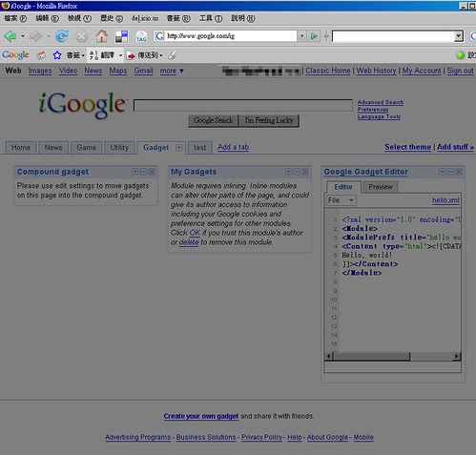Click the Add stuff link
The height and width of the screenshot is (455, 476).
click(x=455, y=147)
